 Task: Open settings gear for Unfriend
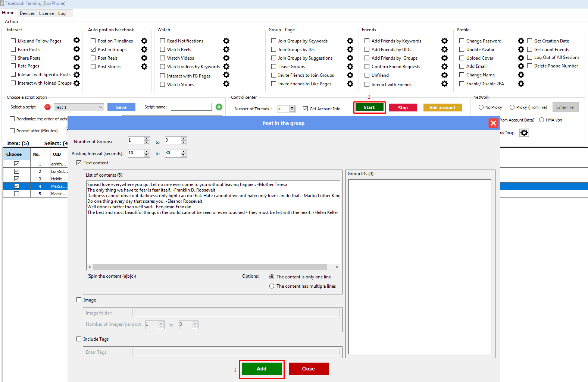point(444,75)
